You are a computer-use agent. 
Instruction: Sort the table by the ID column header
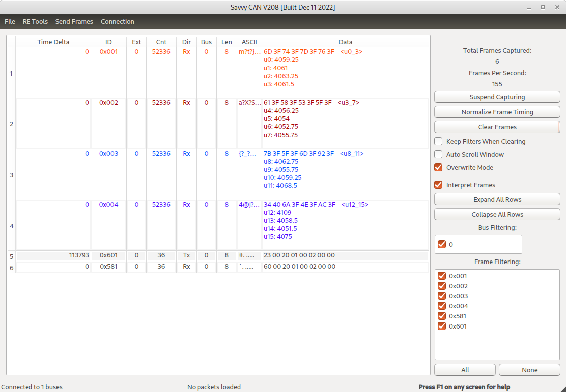tap(108, 42)
